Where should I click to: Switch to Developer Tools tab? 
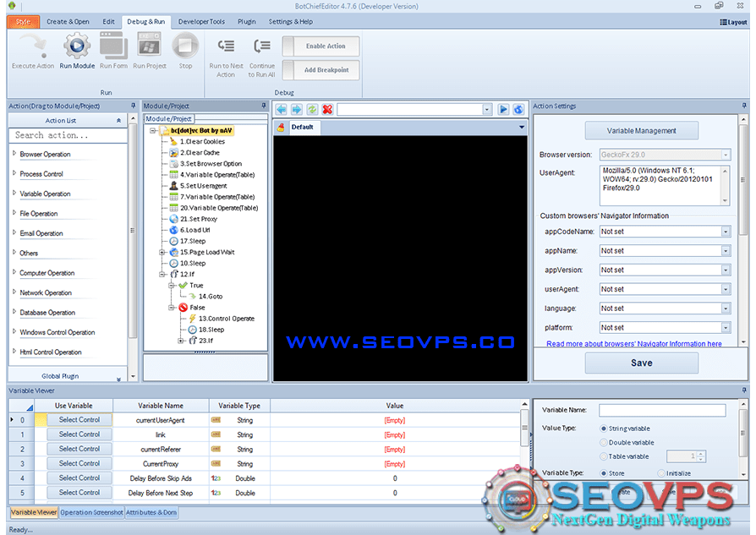click(x=201, y=22)
